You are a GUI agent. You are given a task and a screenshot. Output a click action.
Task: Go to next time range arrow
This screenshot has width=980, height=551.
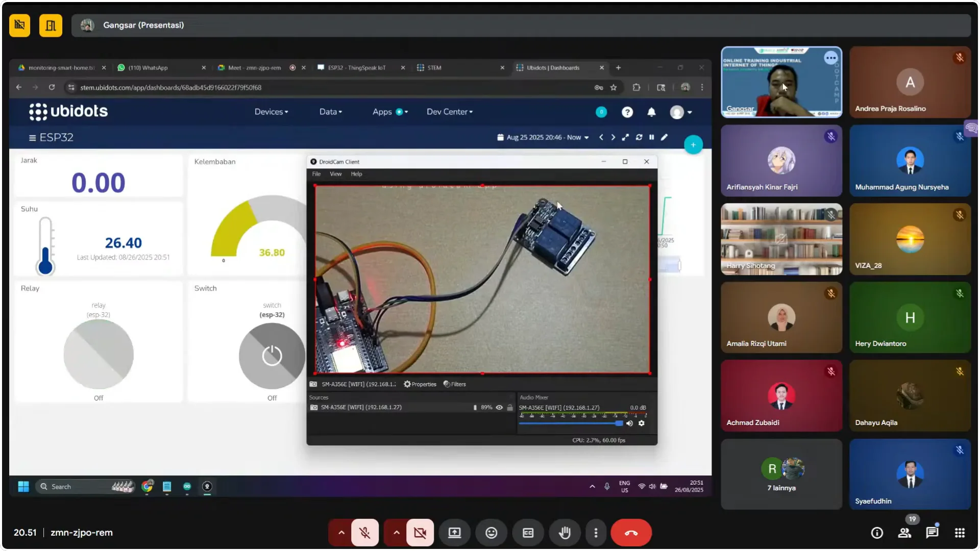coord(613,137)
